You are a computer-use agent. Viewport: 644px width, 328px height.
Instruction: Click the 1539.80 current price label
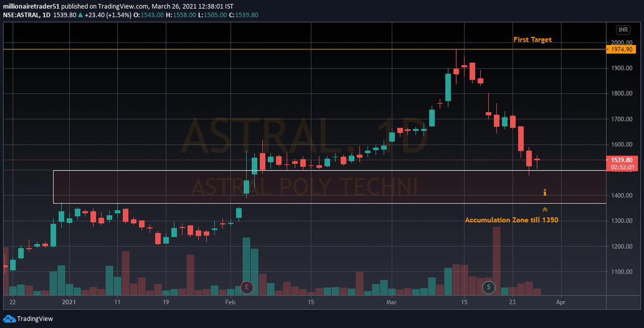(x=622, y=160)
